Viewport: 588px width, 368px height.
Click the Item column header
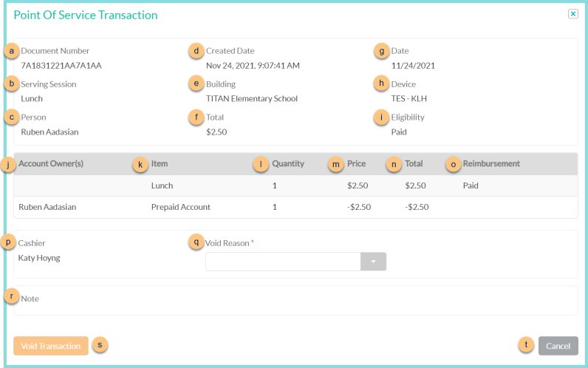point(160,163)
